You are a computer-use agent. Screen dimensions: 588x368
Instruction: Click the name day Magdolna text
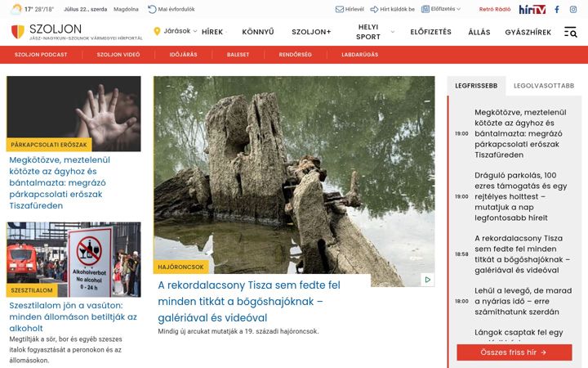[126, 9]
